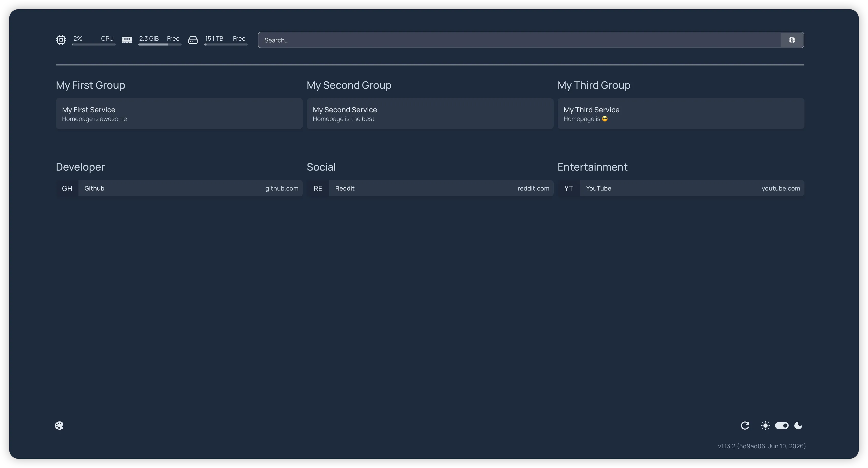
Task: Collapse the Developer bookmarks heading
Action: pos(80,167)
